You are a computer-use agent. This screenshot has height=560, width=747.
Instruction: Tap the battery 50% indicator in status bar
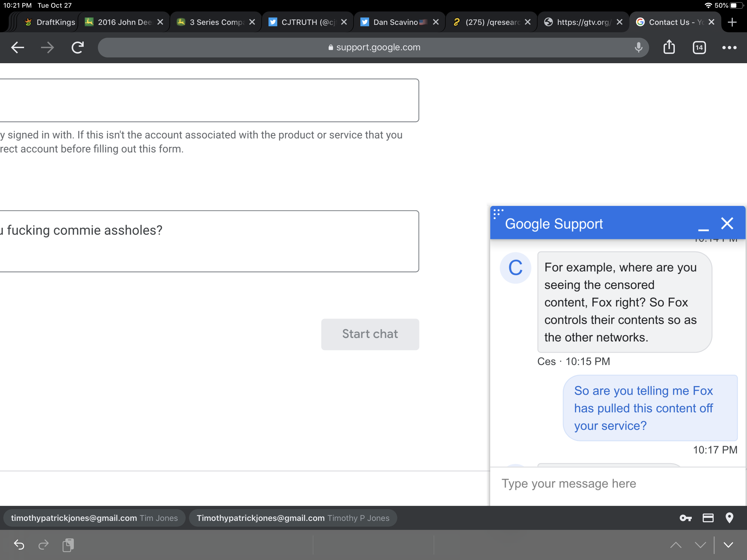(x=729, y=5)
